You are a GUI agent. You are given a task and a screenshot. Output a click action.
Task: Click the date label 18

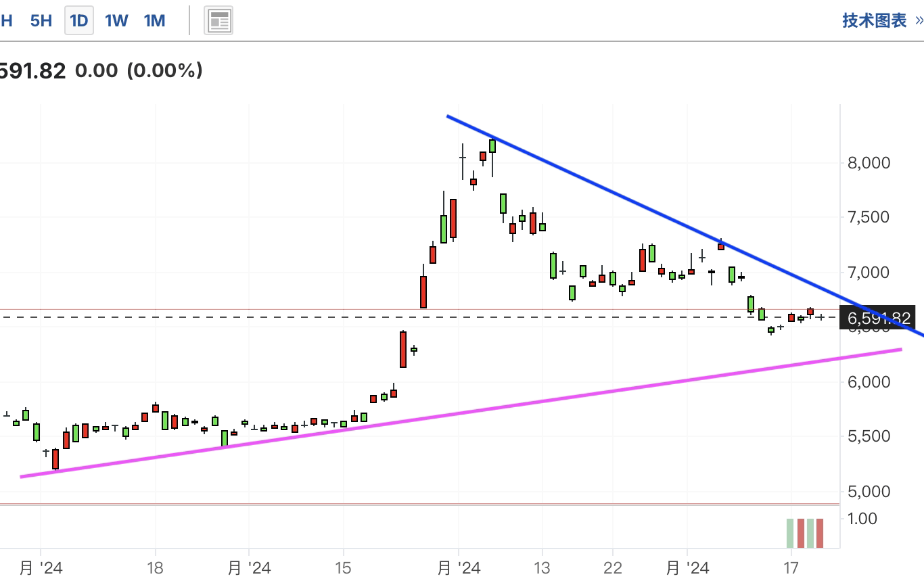[x=156, y=567]
